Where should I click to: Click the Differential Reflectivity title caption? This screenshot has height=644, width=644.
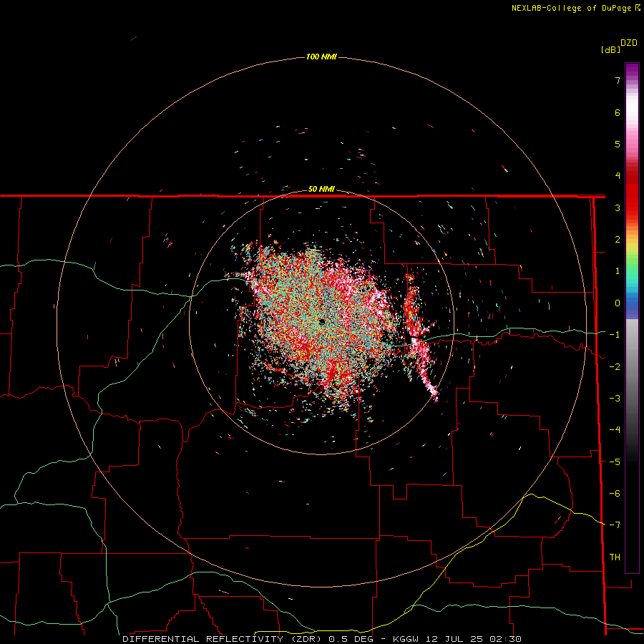321,639
